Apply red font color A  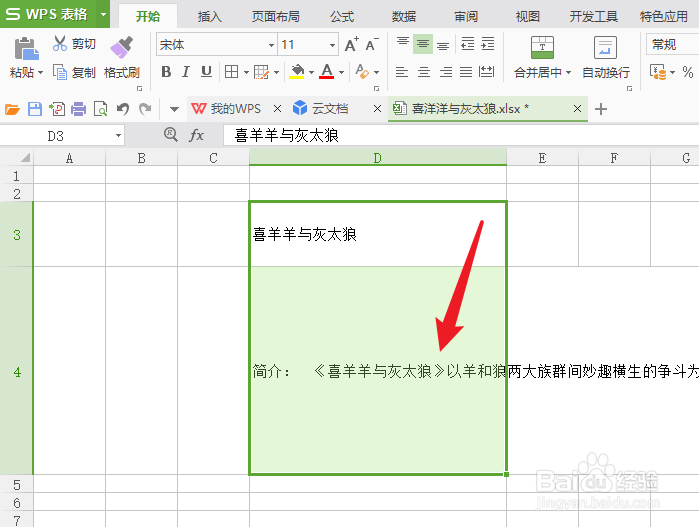[327, 72]
